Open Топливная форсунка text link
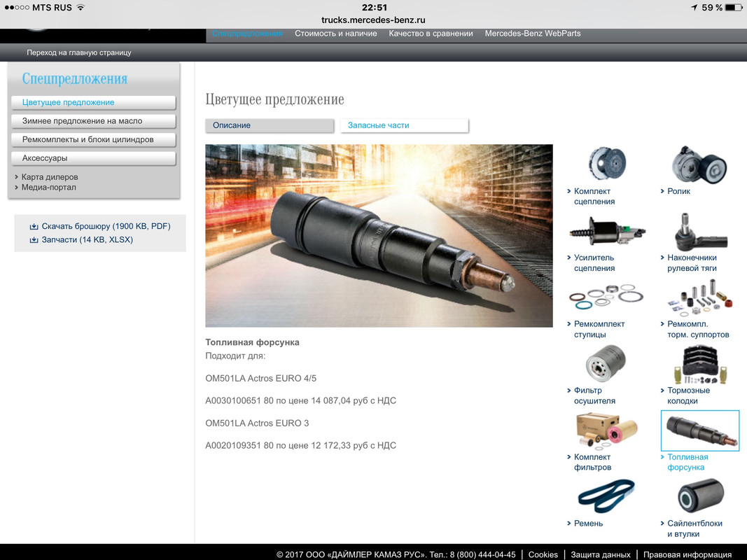This screenshot has height=560, width=747. [687, 462]
